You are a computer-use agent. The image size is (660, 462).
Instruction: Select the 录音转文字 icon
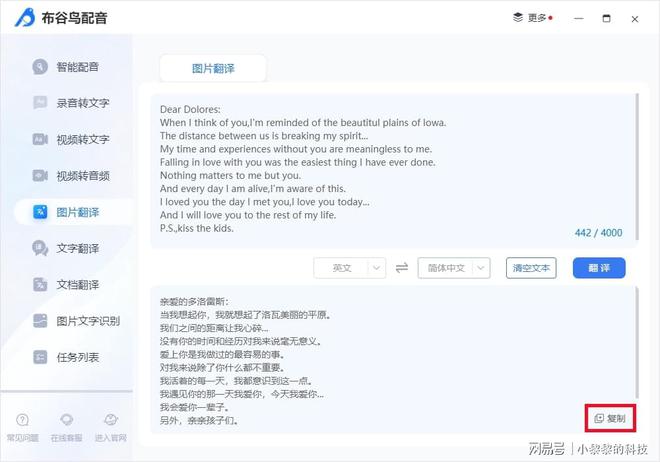[x=40, y=102]
